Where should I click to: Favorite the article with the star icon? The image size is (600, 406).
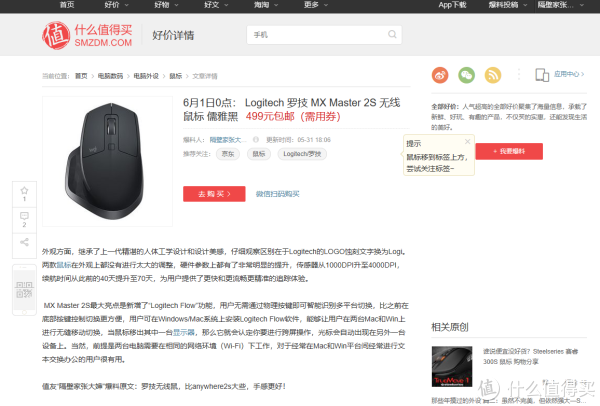(24, 191)
